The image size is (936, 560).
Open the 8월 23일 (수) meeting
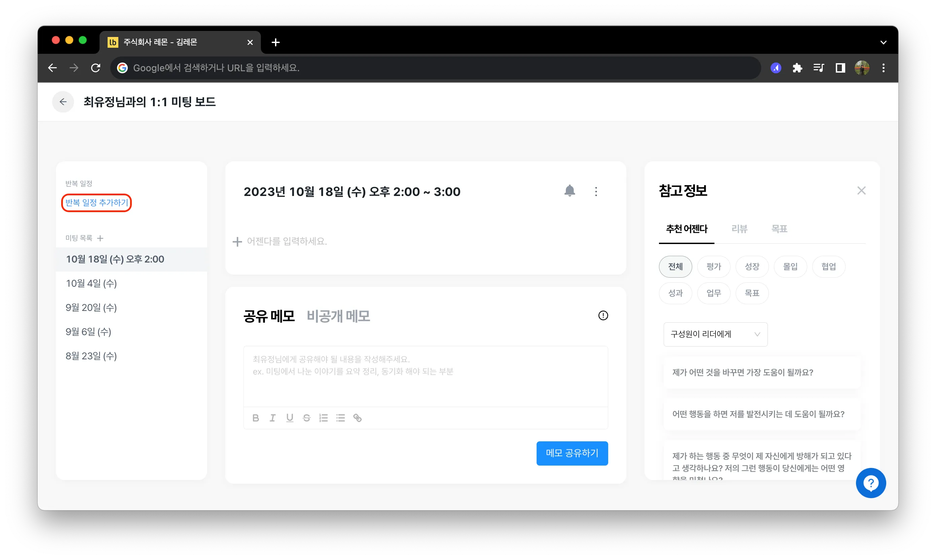(131, 356)
